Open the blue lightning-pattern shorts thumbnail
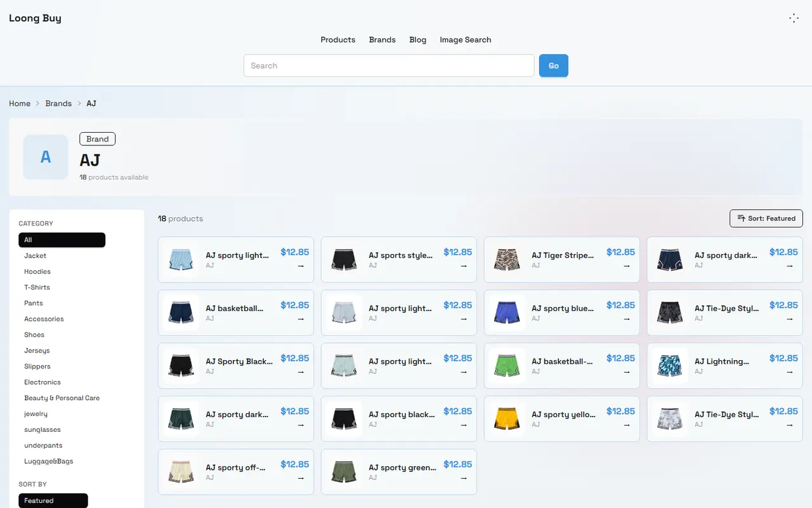The width and height of the screenshot is (812, 508). (x=670, y=366)
